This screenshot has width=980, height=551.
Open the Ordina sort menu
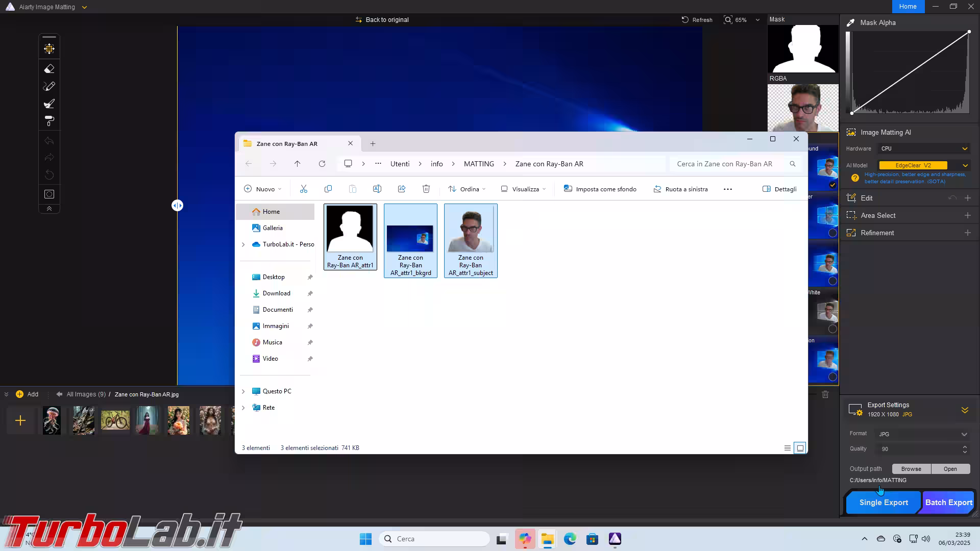(x=467, y=189)
